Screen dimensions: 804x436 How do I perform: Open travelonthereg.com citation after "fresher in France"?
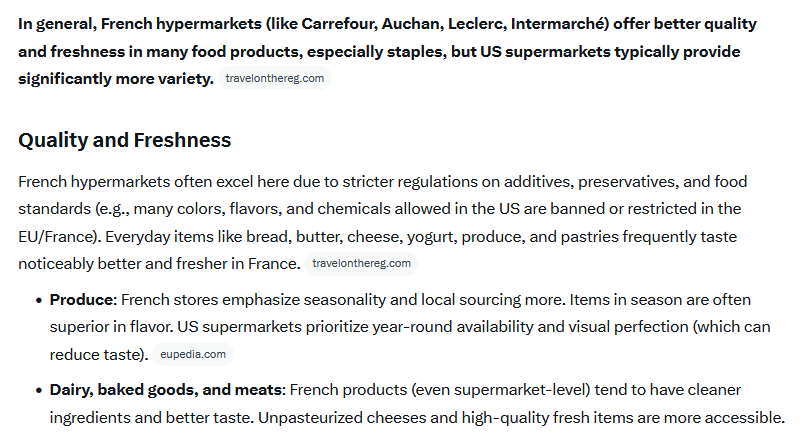[361, 264]
